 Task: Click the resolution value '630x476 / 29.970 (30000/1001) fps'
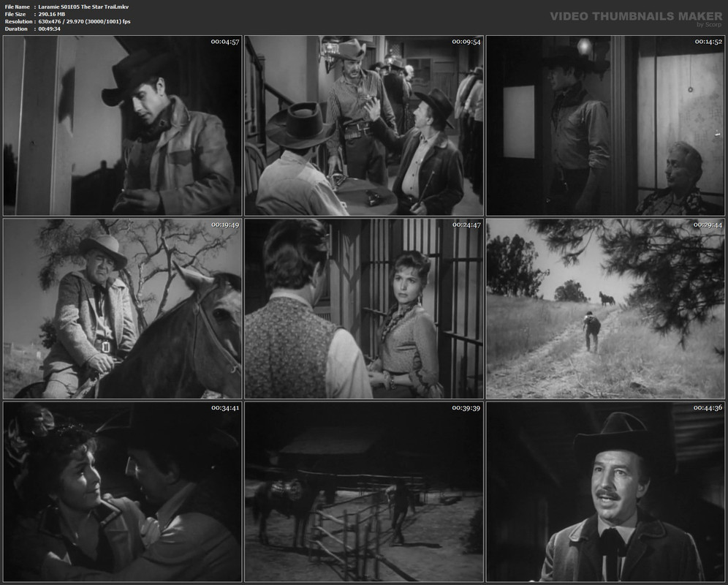(x=85, y=21)
